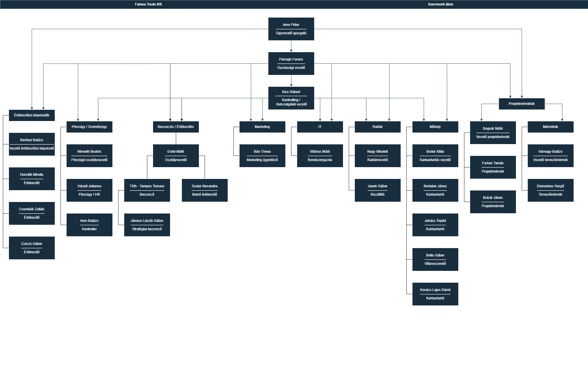The image size is (588, 389).
Task: Select the Parragh Ferenc Gazdasági vezető node
Action: click(x=291, y=63)
